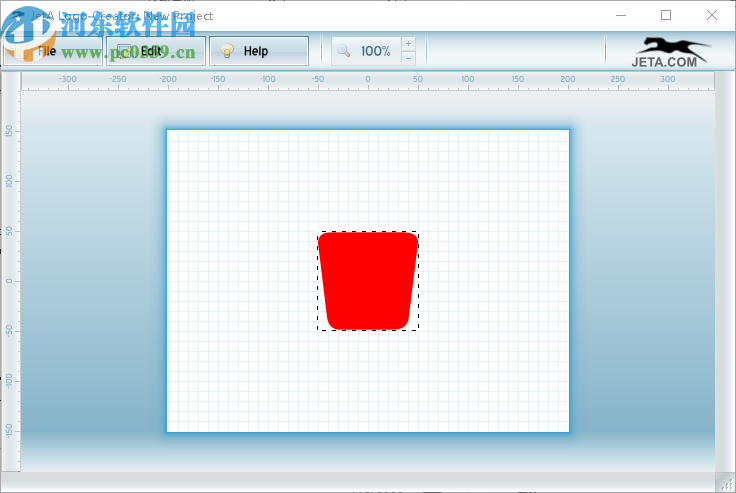The image size is (736, 493).
Task: Click the 100% zoom level display
Action: click(376, 51)
